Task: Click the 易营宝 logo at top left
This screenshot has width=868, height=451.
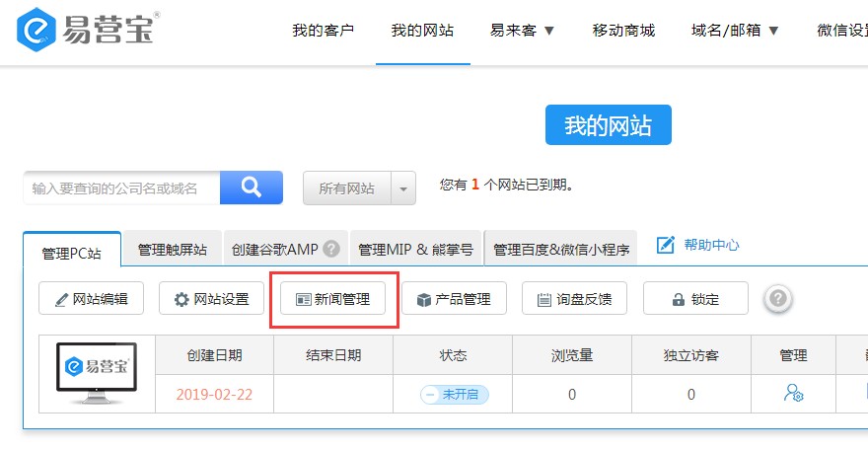Action: point(87,32)
